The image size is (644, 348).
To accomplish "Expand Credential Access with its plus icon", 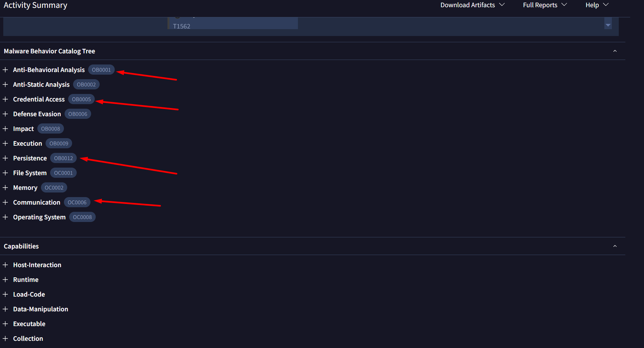I will coord(5,99).
